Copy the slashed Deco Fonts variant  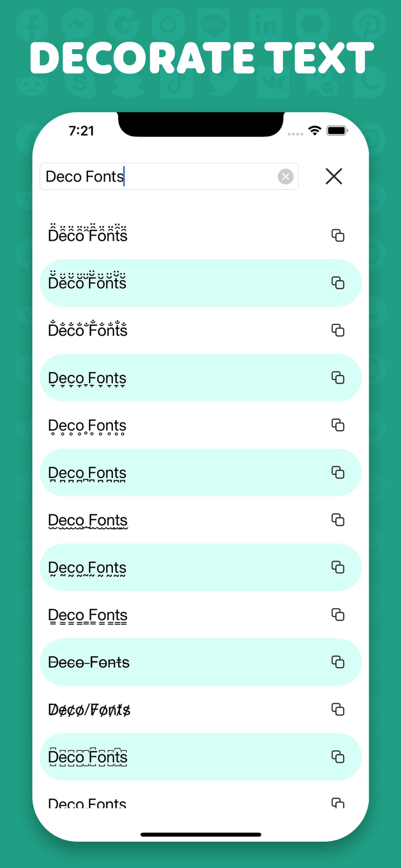pos(337,709)
